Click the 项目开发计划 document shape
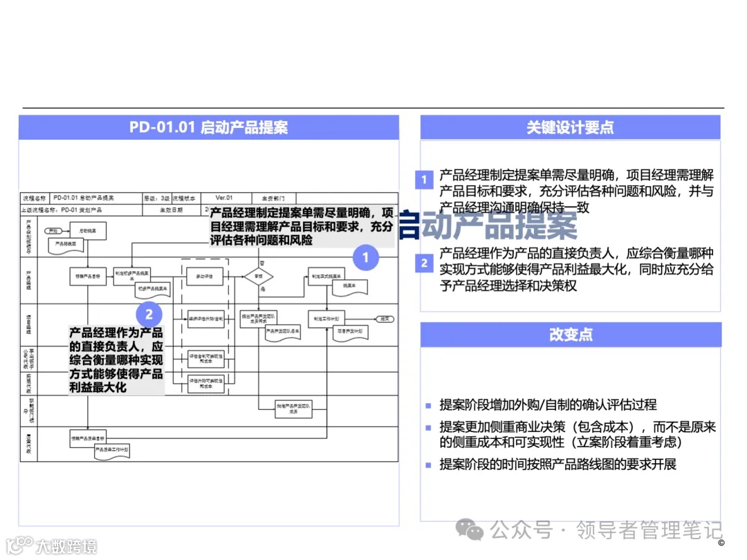 coord(351,332)
